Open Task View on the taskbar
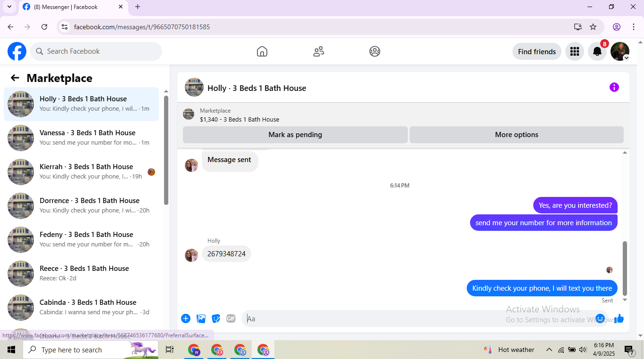Viewport: 644px width, 359px height. click(x=170, y=350)
